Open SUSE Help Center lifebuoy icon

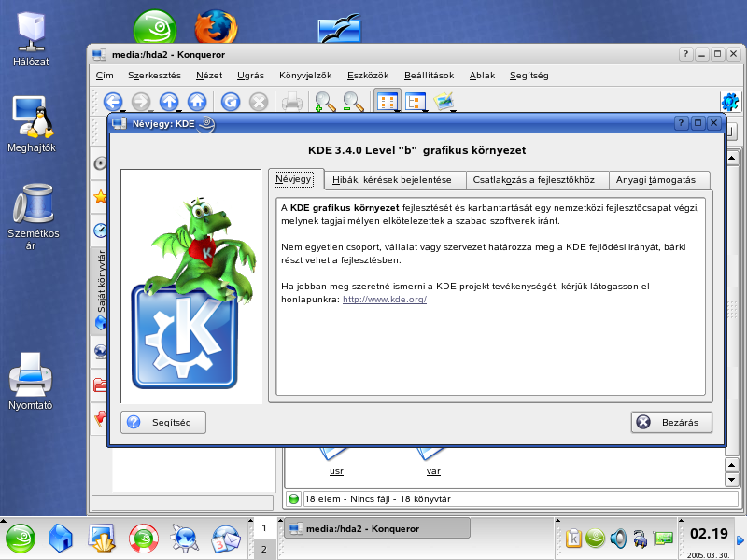pos(144,539)
